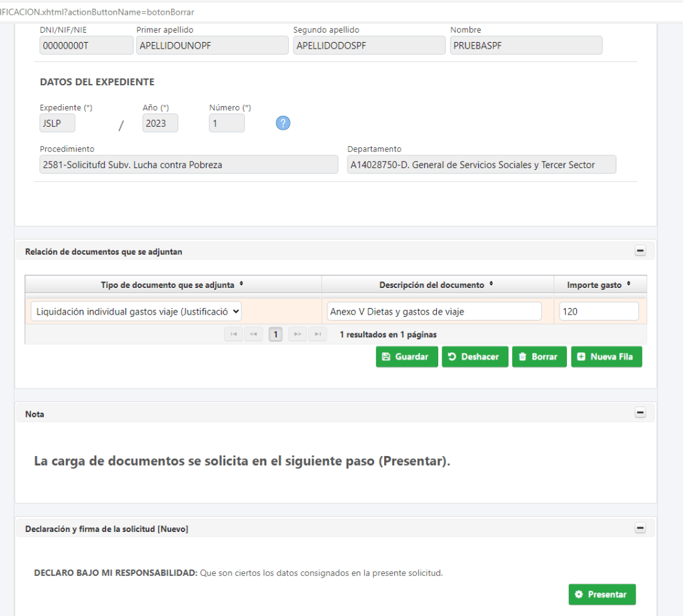Image resolution: width=683 pixels, height=616 pixels.
Task: Collapse the Nota panel
Action: click(x=640, y=413)
